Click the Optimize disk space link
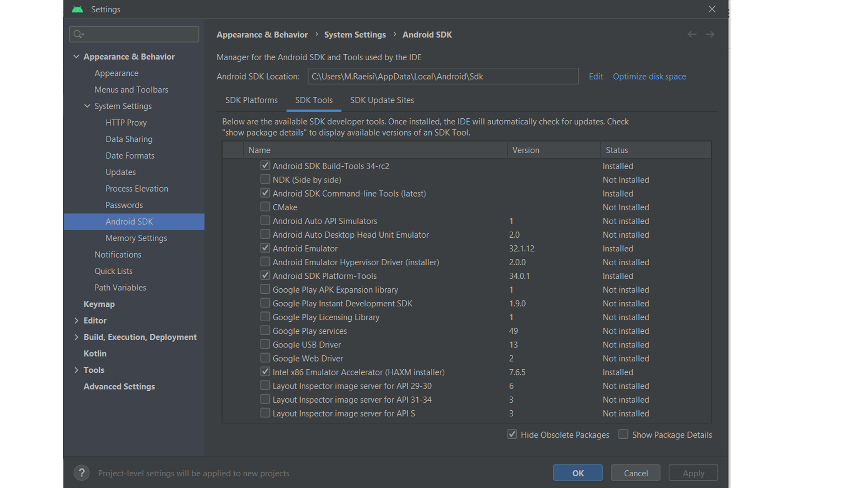The width and height of the screenshot is (868, 488). (x=649, y=76)
